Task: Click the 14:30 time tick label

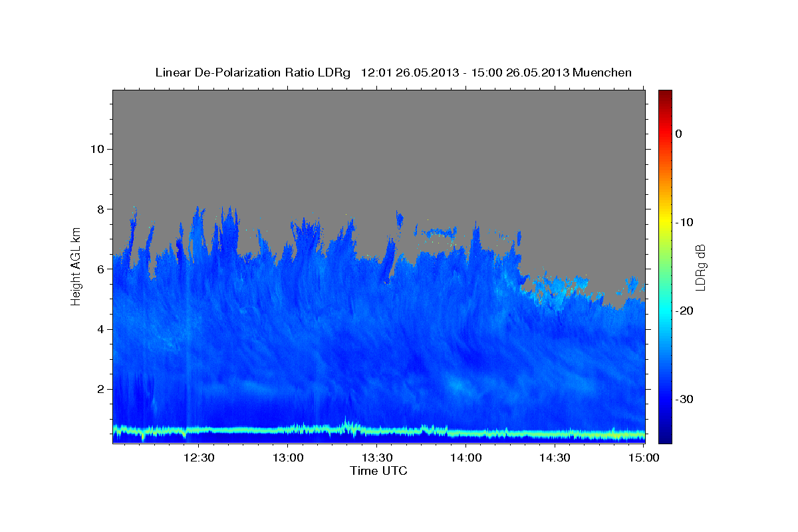Action: coord(555,458)
